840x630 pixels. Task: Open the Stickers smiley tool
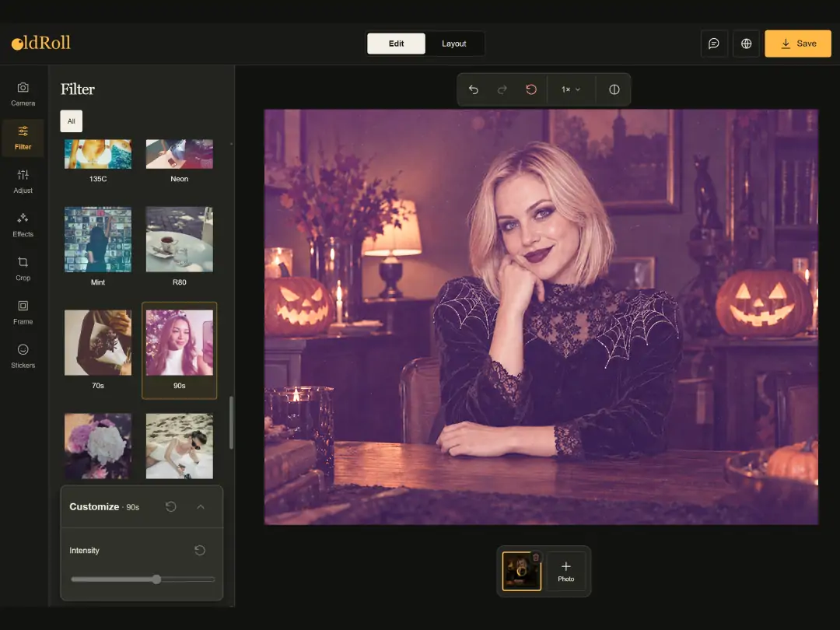pos(23,356)
